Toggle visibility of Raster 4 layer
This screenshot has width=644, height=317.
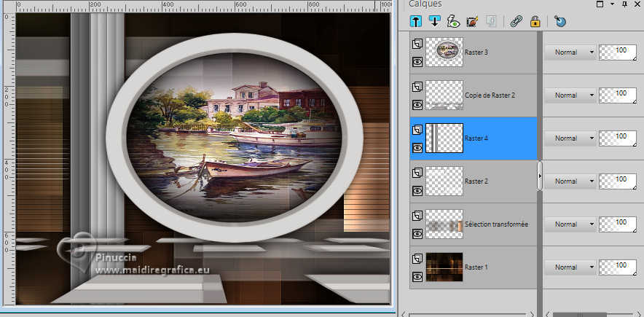tap(417, 148)
